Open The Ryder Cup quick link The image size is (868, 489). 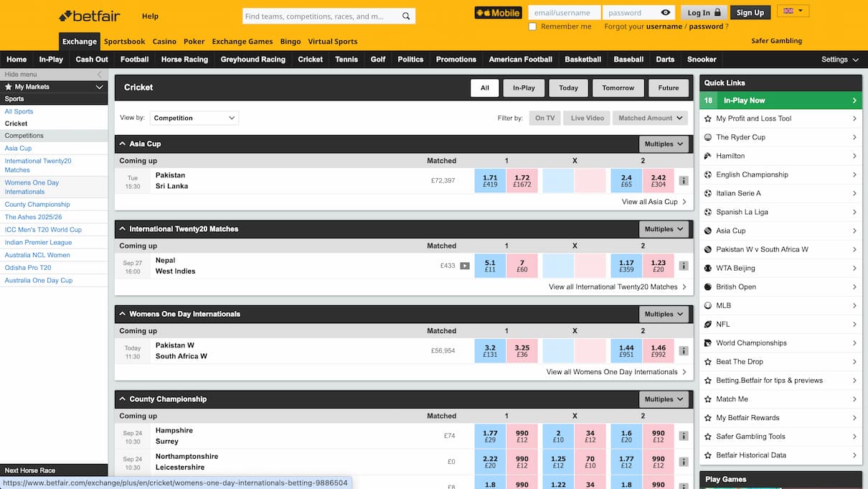click(780, 137)
